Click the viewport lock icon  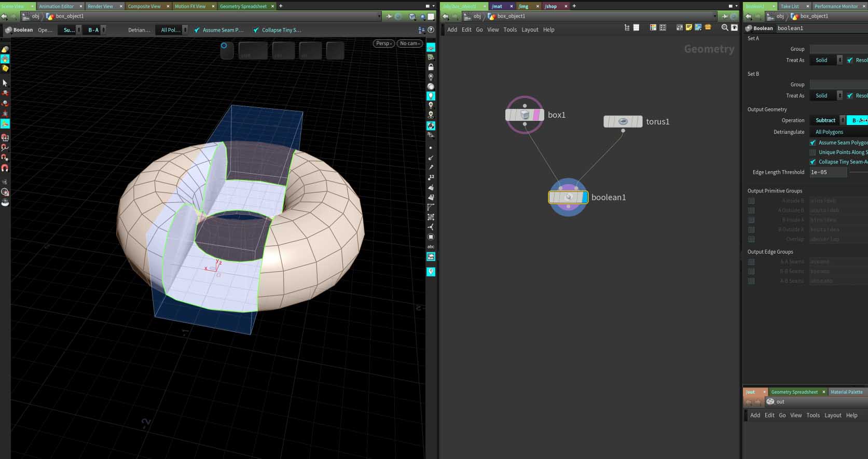(x=431, y=67)
